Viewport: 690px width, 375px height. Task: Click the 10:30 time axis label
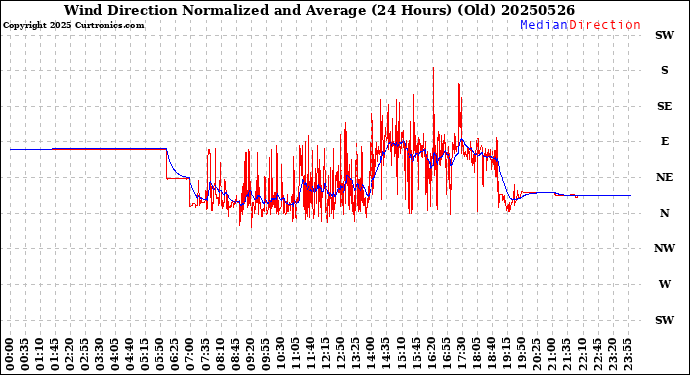281,355
